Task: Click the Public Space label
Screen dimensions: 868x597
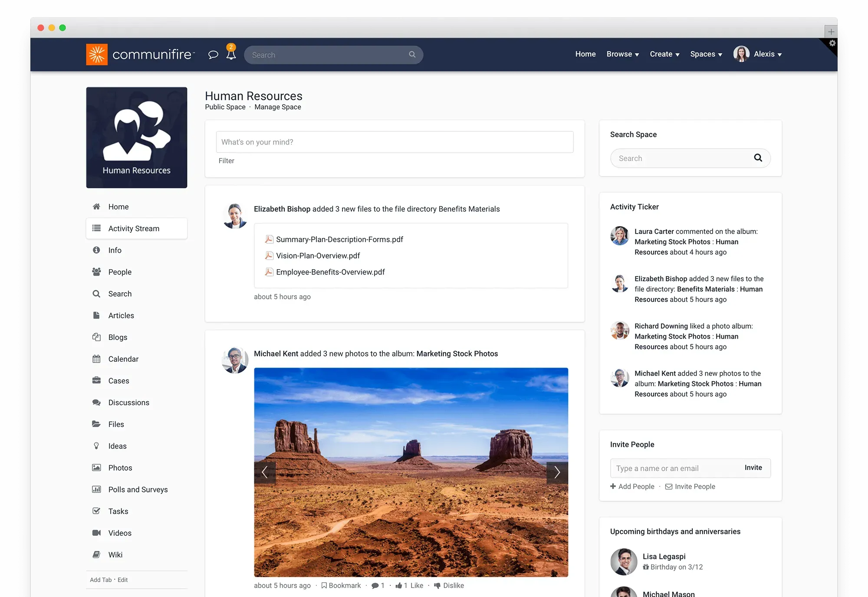Action: coord(225,107)
